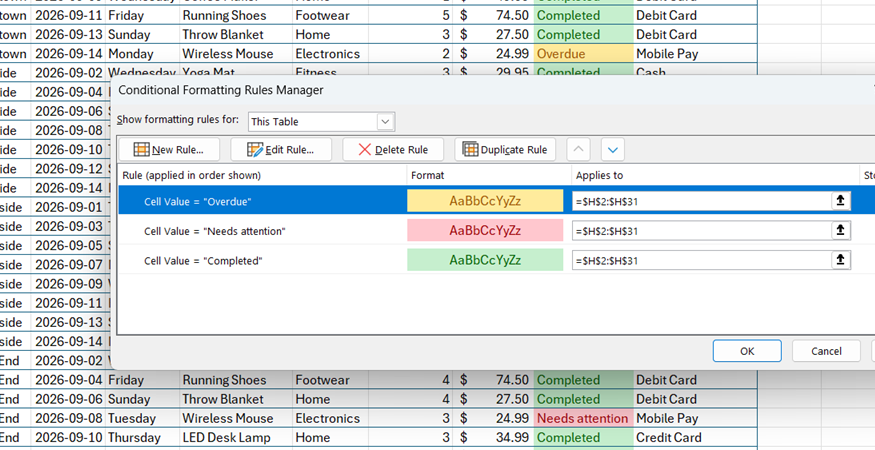Collapse dialog via Overdue rule range selector

(x=840, y=200)
